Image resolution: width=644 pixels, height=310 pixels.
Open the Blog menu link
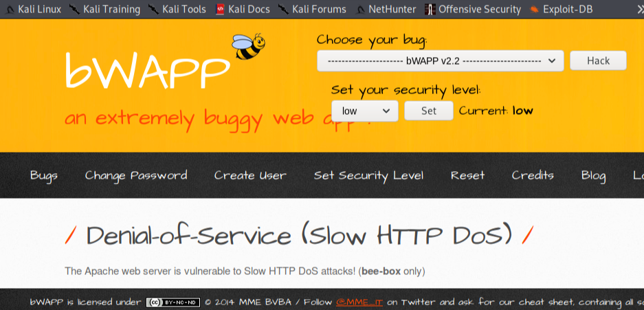coord(593,175)
